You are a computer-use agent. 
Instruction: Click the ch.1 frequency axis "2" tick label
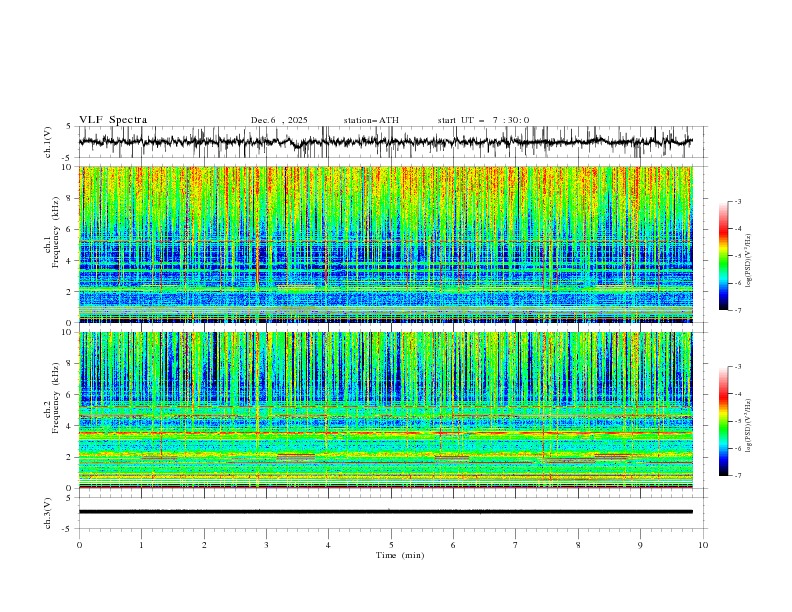point(70,292)
